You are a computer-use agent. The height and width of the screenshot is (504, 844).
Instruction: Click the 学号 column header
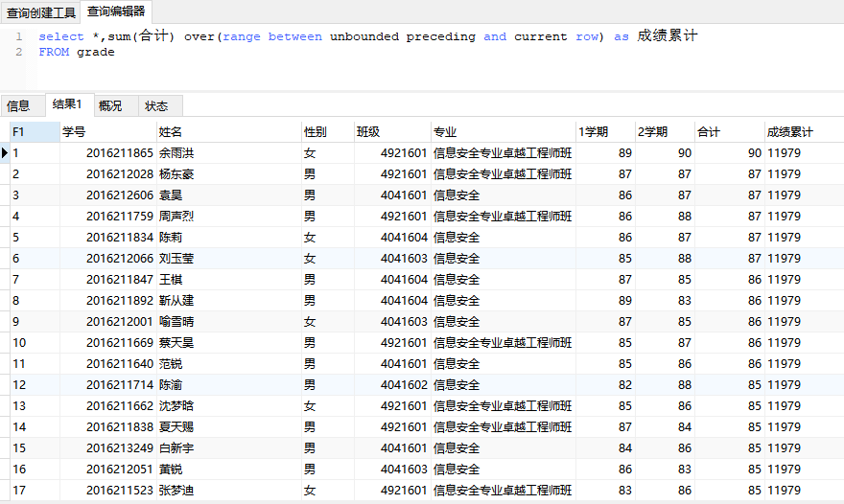[x=108, y=132]
